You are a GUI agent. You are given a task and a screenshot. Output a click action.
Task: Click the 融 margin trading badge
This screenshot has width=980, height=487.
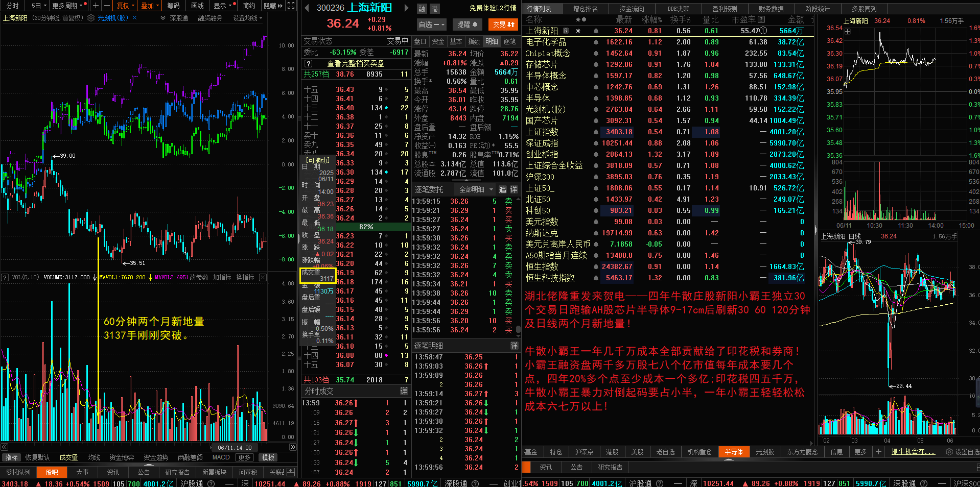422,9
